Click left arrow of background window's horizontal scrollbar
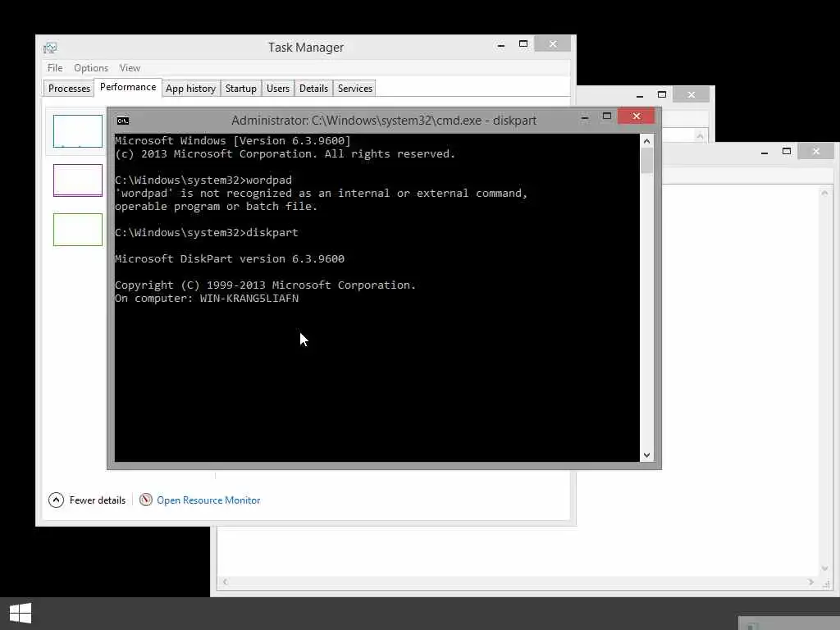Viewport: 840px width, 630px height. pos(225,582)
